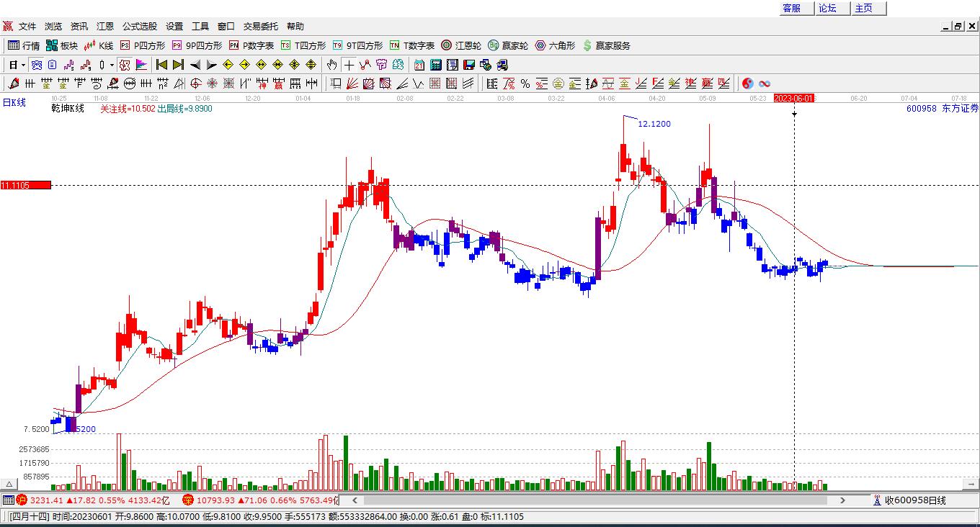Select the red square grid tool
The image size is (980, 527).
(435, 84)
